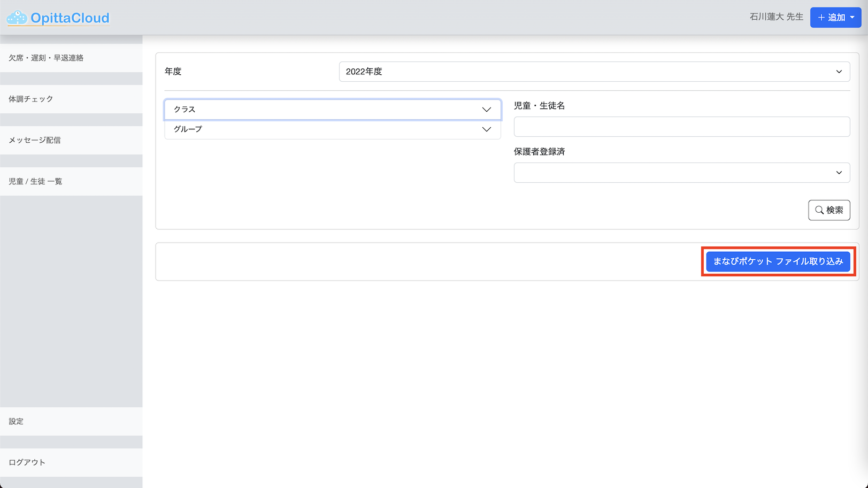Click ログアウト to sign out

pos(71,462)
